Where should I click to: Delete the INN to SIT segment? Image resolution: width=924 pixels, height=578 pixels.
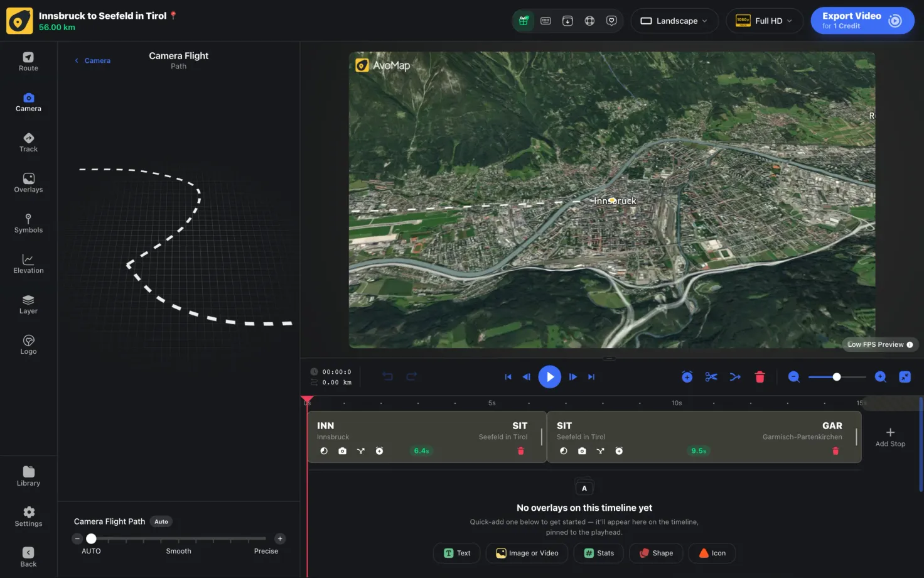pos(520,451)
